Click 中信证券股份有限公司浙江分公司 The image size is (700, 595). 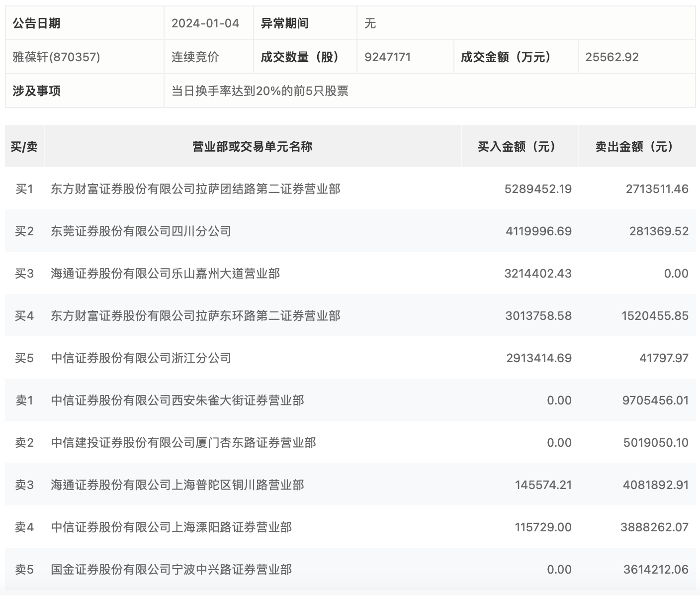141,358
